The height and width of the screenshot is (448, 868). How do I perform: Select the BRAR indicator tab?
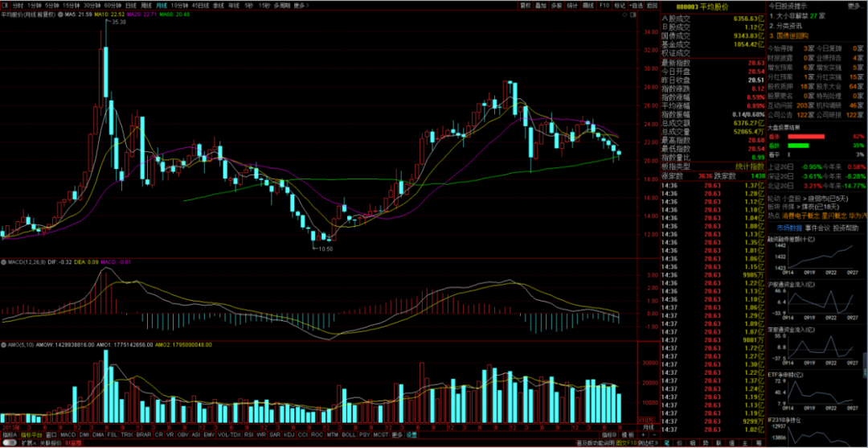pyautogui.click(x=143, y=434)
